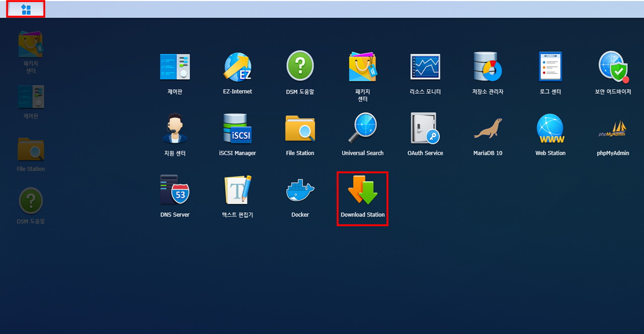
Task: Open the main menu grid button
Action: (26, 10)
